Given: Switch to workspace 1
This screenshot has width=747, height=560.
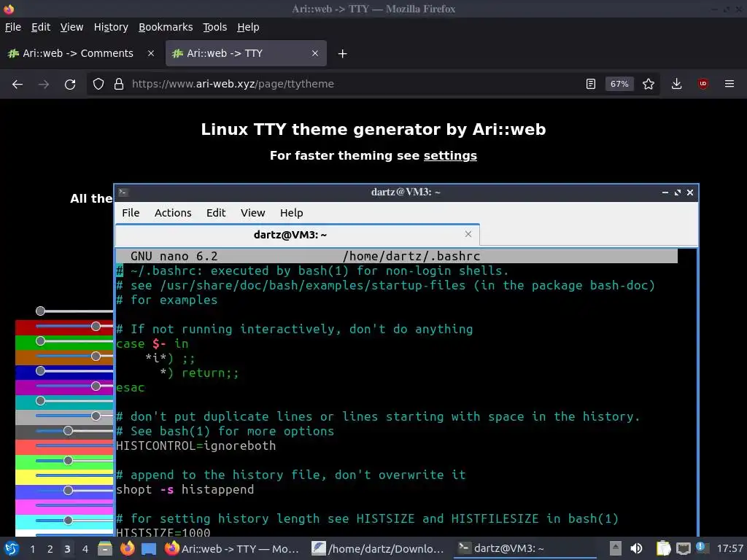Looking at the screenshot, I should tap(32, 549).
